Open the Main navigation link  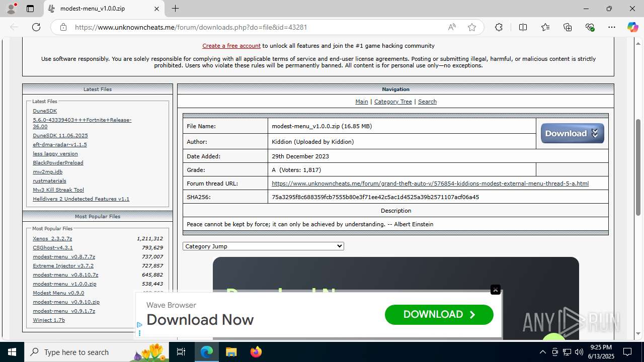362,102
